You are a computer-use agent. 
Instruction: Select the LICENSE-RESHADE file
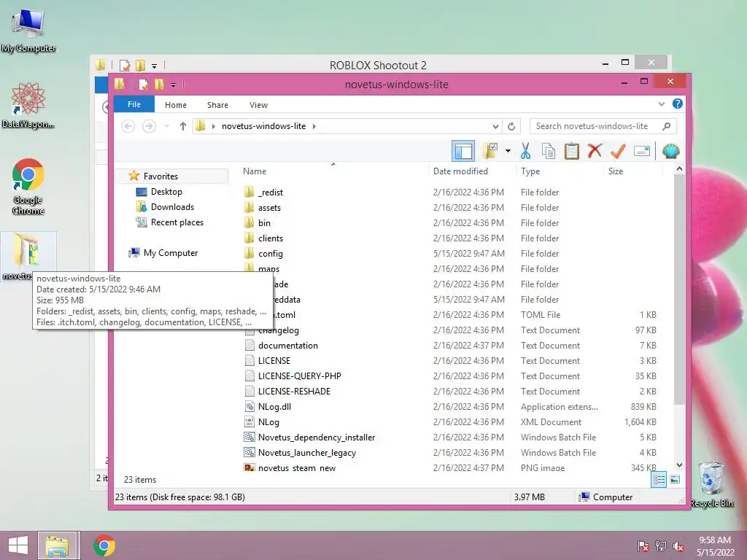pyautogui.click(x=294, y=391)
